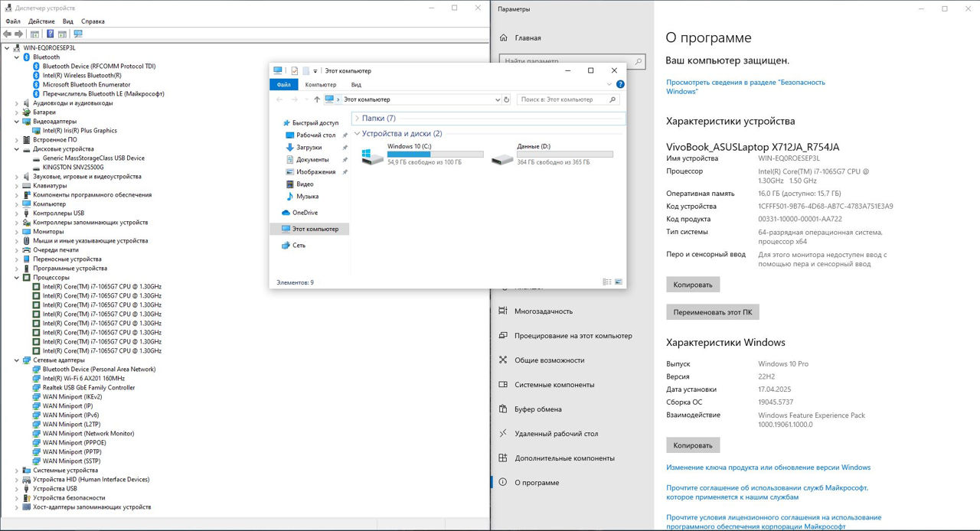The height and width of the screenshot is (531, 980).
Task: Collapse the Процессоры node
Action: [x=17, y=277]
